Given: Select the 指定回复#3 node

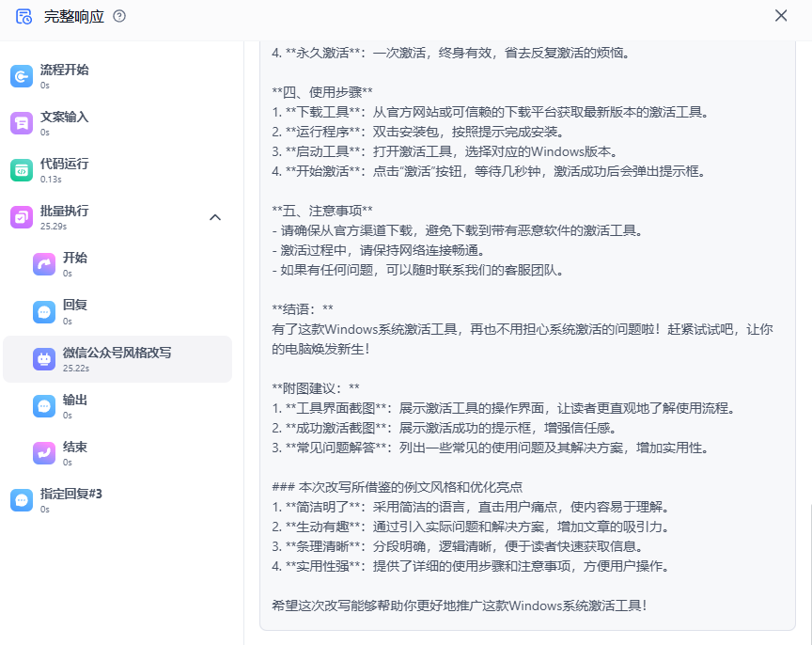Looking at the screenshot, I should point(70,494).
